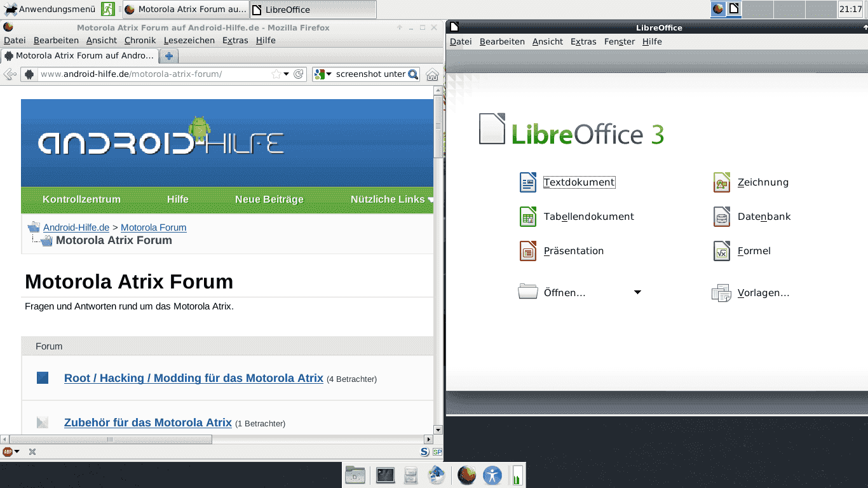Click the Firefox horizontal scrollbar thumb
Screen dimensions: 868x488
pos(110,439)
